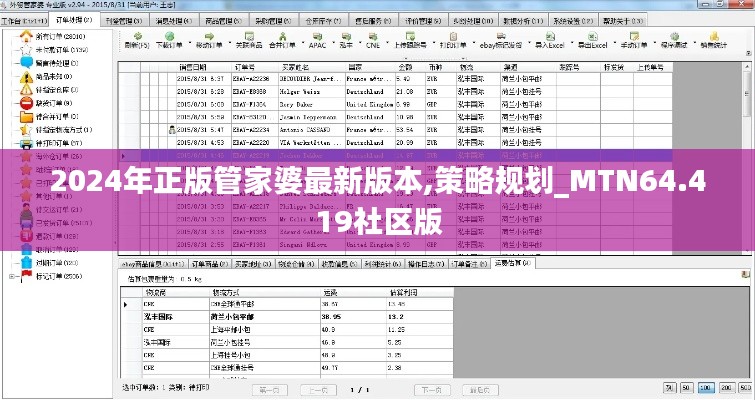Image resolution: width=755 pixels, height=400 pixels.
Task: Set page size to 50
Action: [x=687, y=388]
